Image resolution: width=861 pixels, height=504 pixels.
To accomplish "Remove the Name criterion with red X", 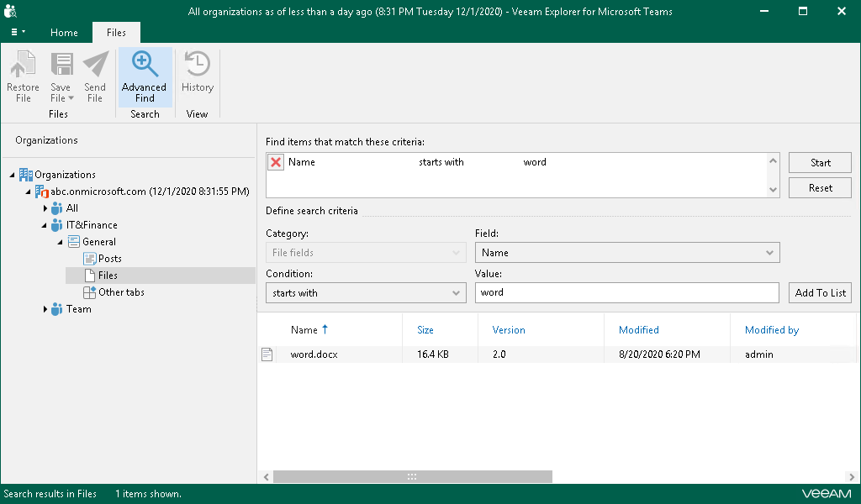I will 276,163.
